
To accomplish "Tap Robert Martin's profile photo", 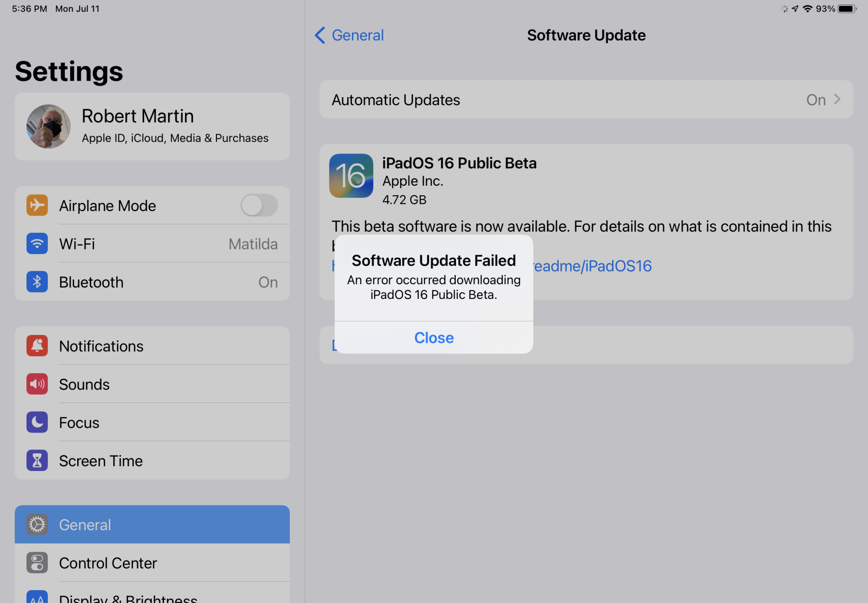I will [48, 126].
